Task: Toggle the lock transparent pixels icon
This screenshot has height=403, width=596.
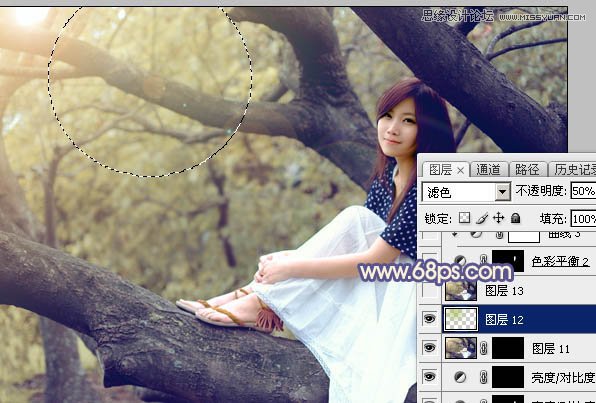Action: coord(464,218)
